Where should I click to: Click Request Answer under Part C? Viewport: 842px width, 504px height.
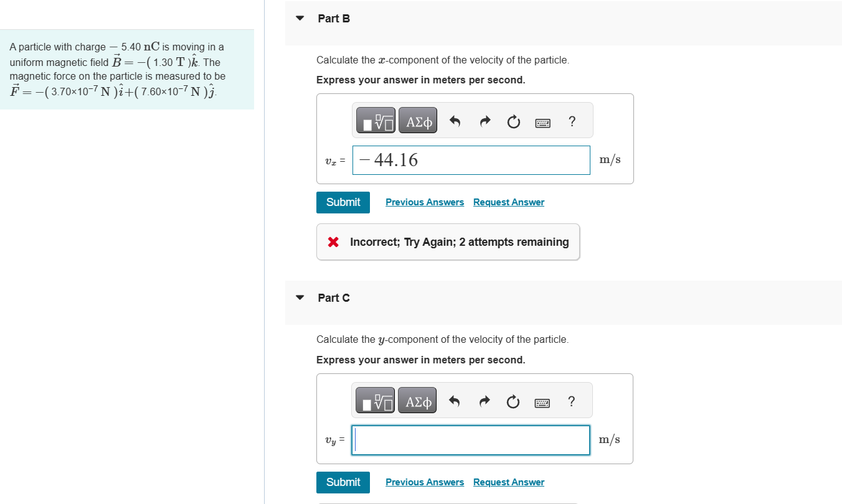[x=508, y=482]
